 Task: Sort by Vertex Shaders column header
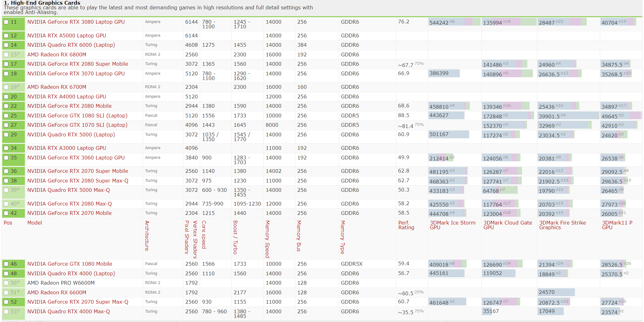pyautogui.click(x=195, y=239)
